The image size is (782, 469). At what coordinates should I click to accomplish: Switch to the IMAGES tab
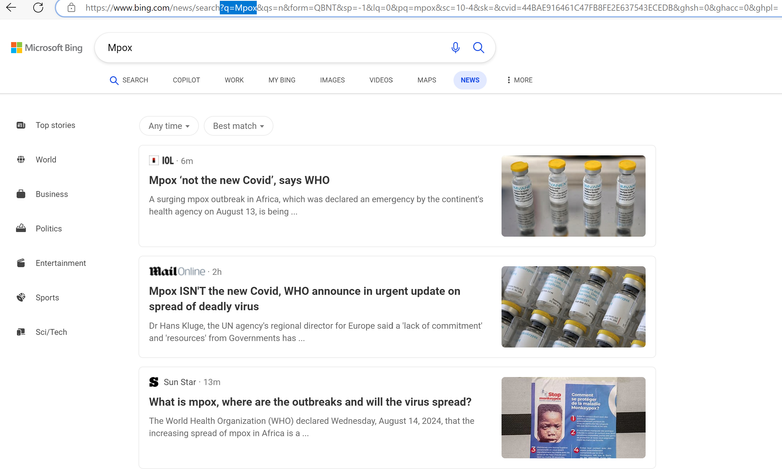point(332,80)
